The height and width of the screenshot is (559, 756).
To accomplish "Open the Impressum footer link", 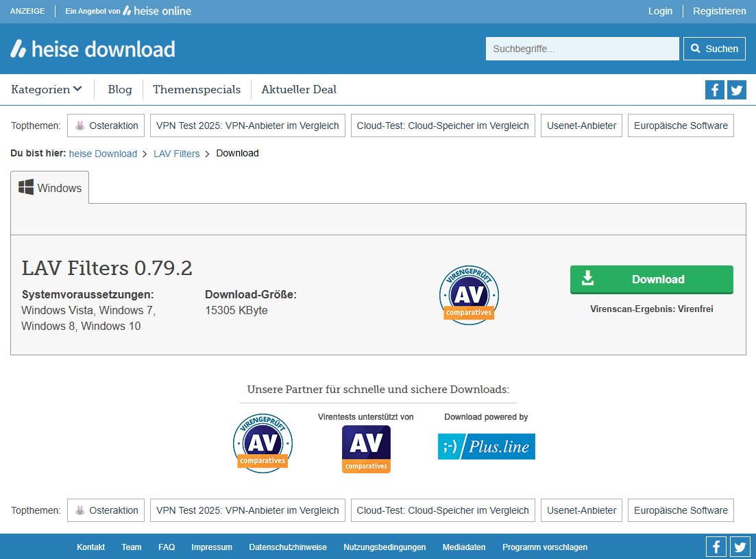I will pos(212,547).
